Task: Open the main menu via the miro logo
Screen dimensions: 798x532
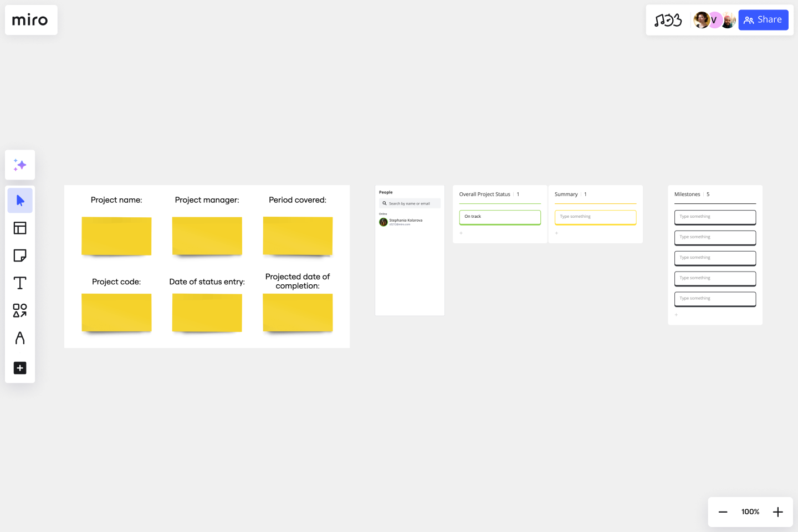Action: click(30, 20)
